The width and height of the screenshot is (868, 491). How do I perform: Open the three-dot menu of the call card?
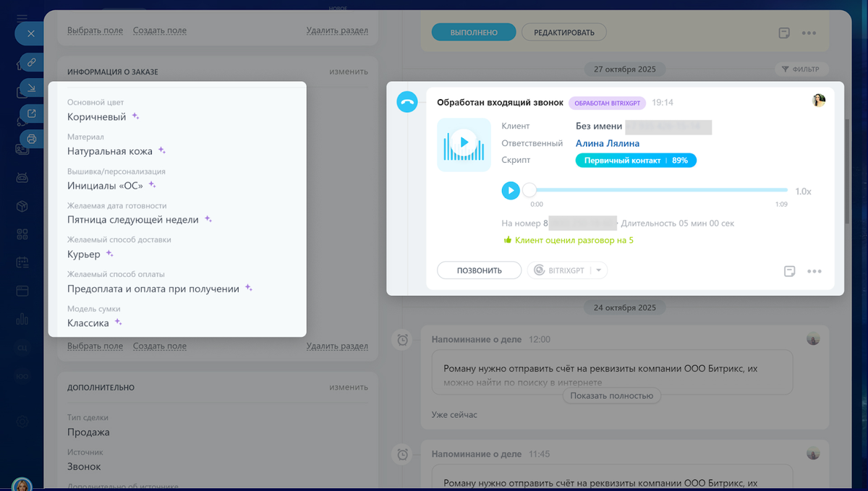tap(814, 271)
